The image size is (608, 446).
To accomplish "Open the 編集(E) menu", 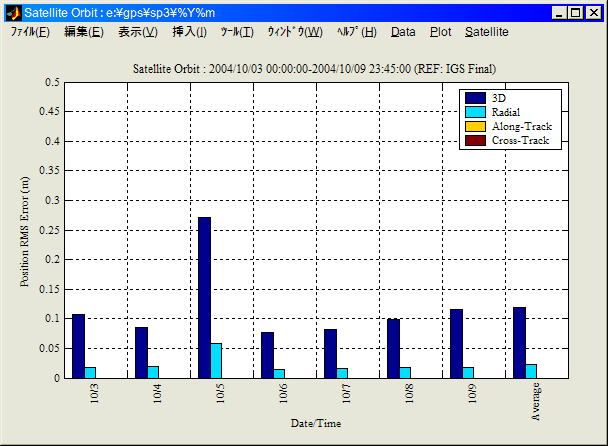I will pyautogui.click(x=83, y=32).
